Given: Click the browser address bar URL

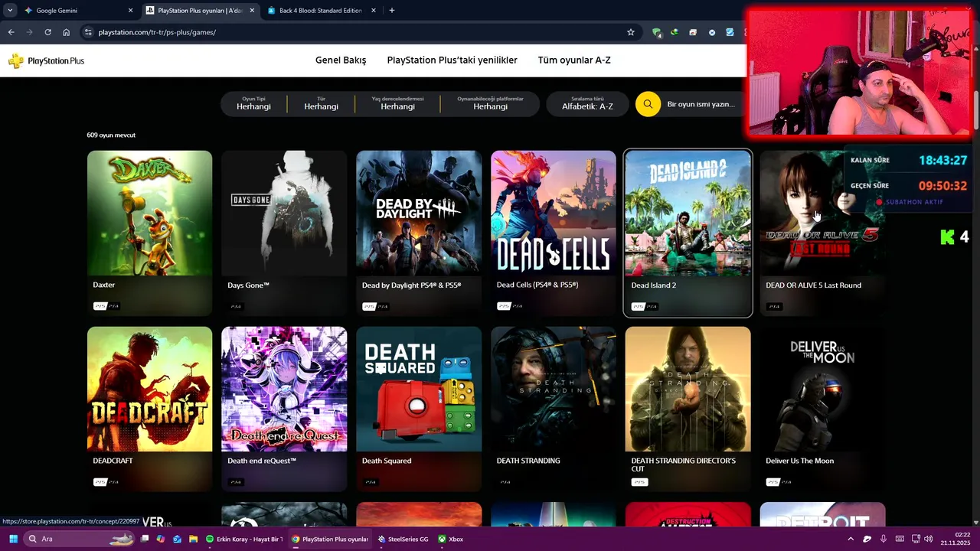Looking at the screenshot, I should click(x=157, y=32).
